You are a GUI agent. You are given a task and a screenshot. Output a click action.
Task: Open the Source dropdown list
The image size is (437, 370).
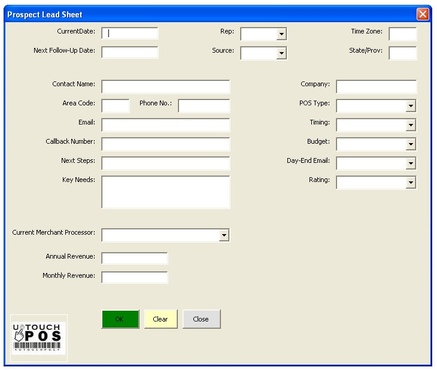[x=281, y=53]
